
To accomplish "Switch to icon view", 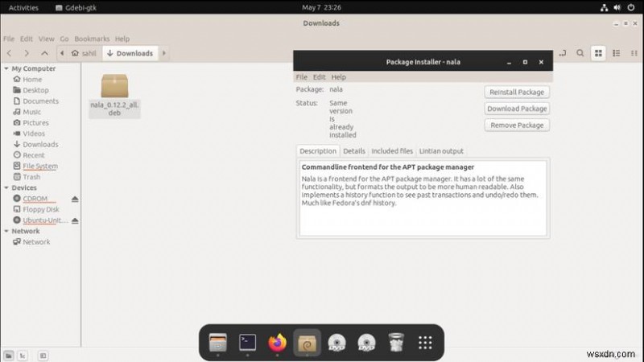I will 598,53.
